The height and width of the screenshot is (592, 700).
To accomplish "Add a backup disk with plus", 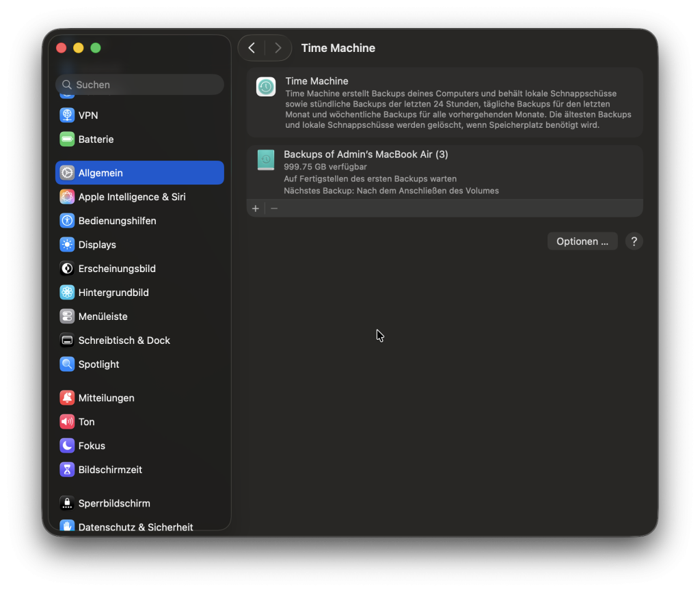I will pos(256,208).
